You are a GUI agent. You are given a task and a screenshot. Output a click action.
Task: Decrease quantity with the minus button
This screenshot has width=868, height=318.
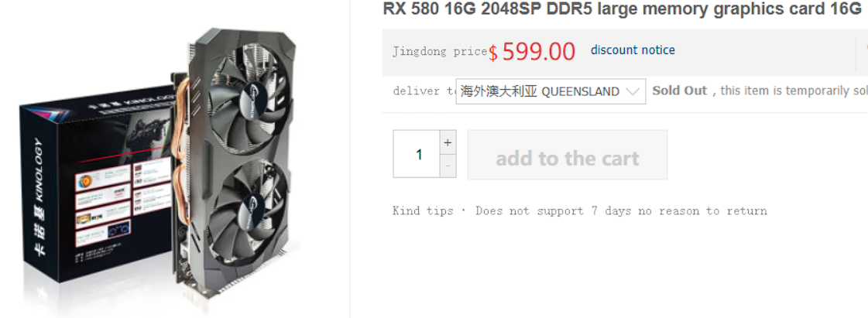[x=448, y=166]
